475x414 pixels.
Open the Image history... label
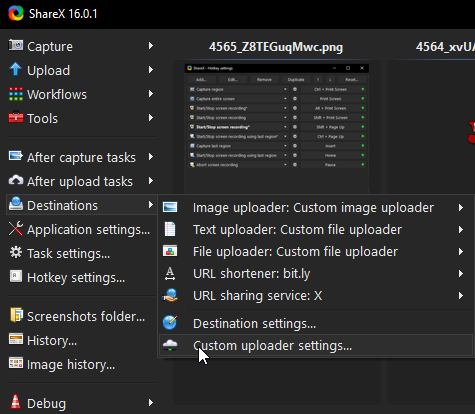coord(71,365)
